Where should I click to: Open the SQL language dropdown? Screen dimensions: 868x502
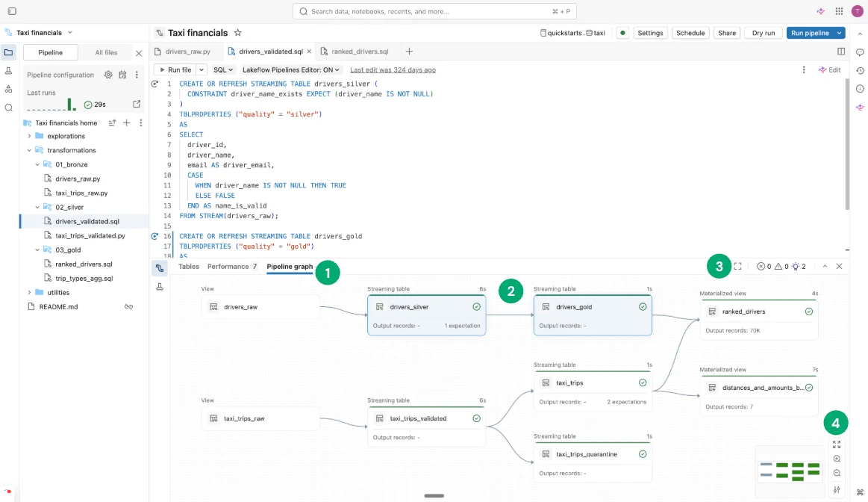point(223,69)
